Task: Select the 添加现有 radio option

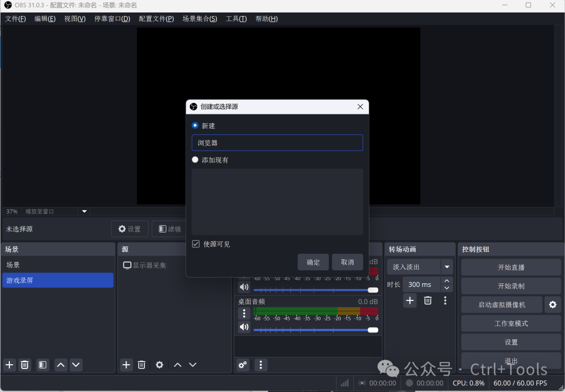Action: [x=195, y=160]
